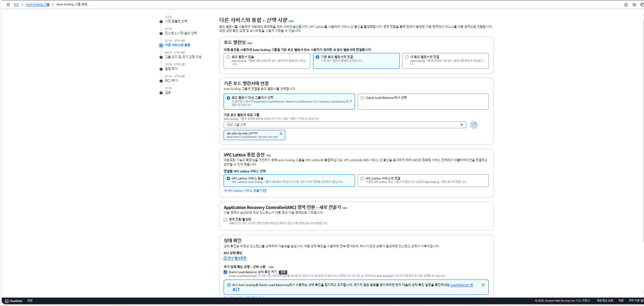Viewport: 644px width, 306px height.
Task: Go to step 4 group size and scaling
Action: pos(183,57)
